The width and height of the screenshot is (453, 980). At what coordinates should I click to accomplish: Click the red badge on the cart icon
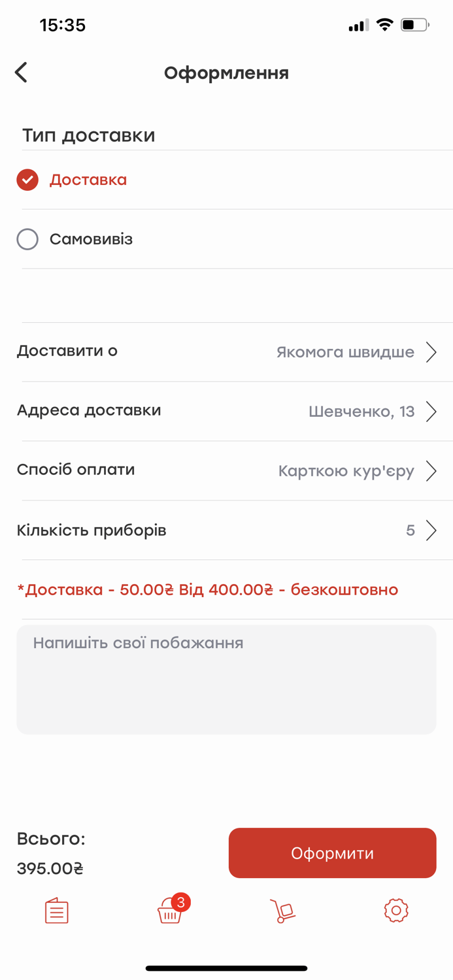[x=180, y=903]
